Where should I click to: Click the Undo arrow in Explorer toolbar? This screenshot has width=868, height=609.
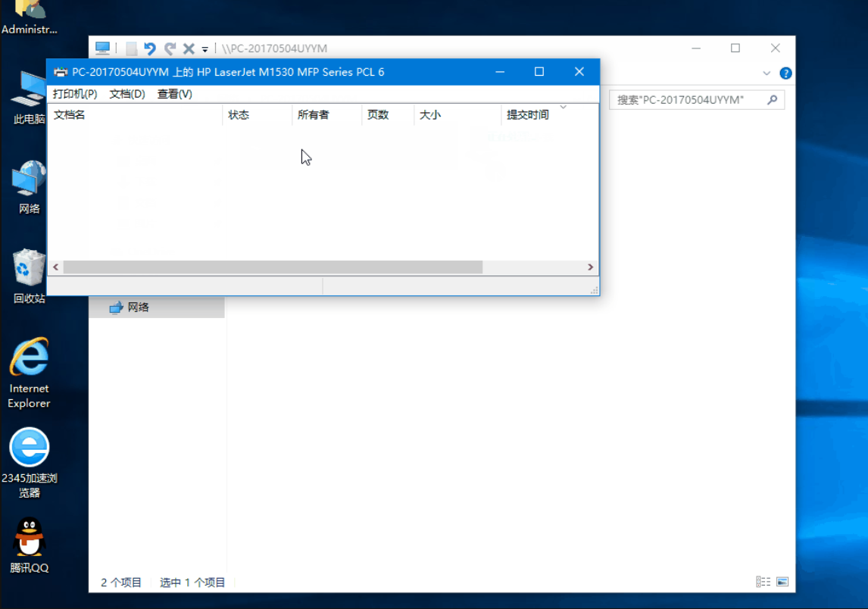pyautogui.click(x=150, y=48)
